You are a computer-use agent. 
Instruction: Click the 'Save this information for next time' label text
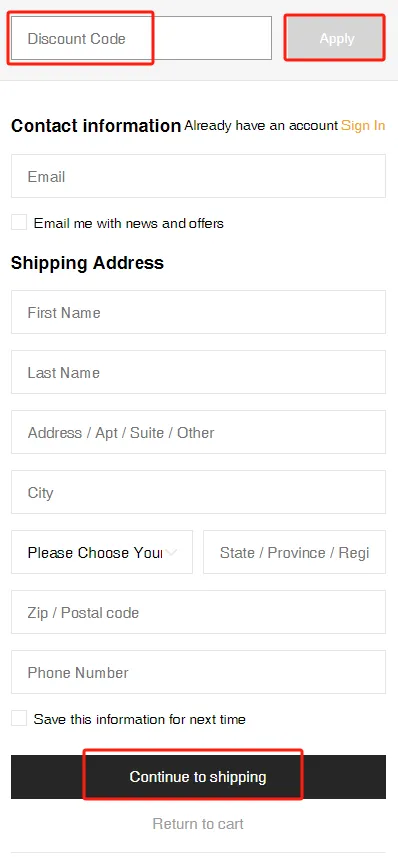(x=139, y=719)
